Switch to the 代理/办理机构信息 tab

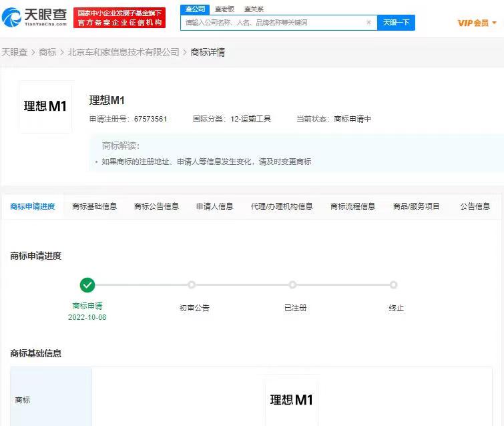[282, 206]
